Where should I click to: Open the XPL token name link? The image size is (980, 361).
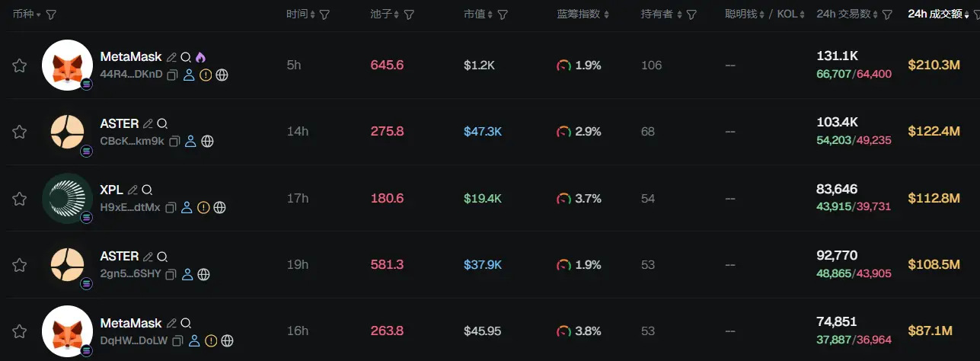click(111, 190)
